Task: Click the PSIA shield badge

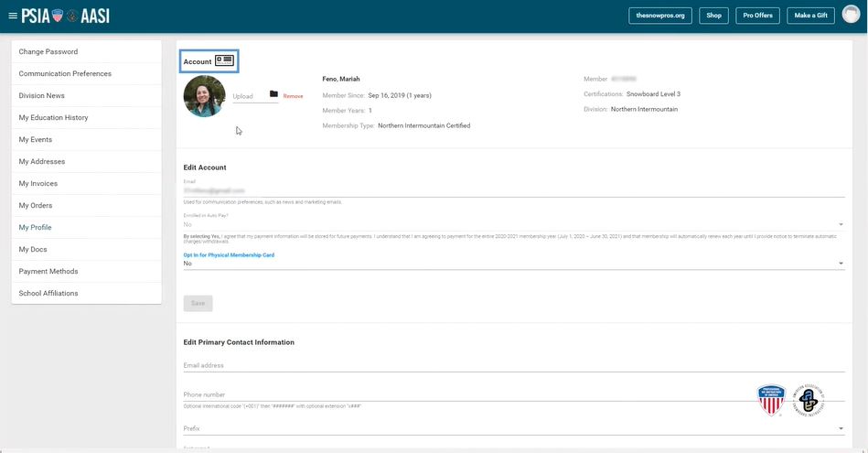Action: click(x=771, y=400)
